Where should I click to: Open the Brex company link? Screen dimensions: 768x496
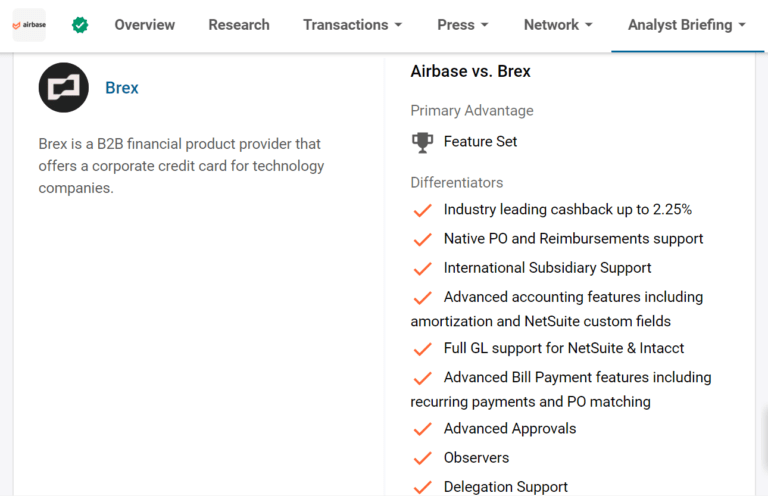pos(122,88)
